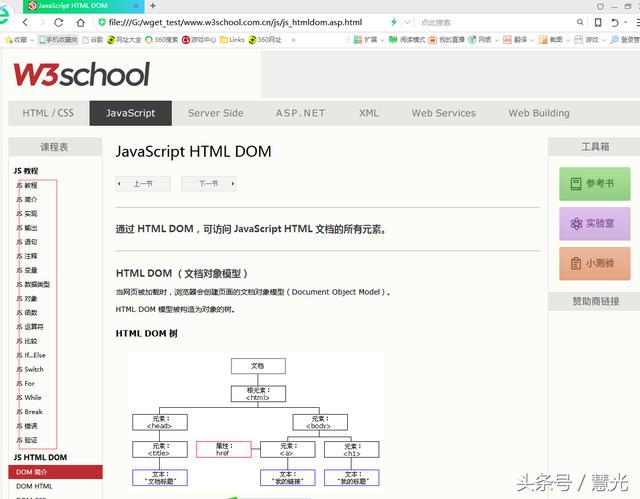Open the 手机收藏夹 bookmark

click(x=58, y=40)
